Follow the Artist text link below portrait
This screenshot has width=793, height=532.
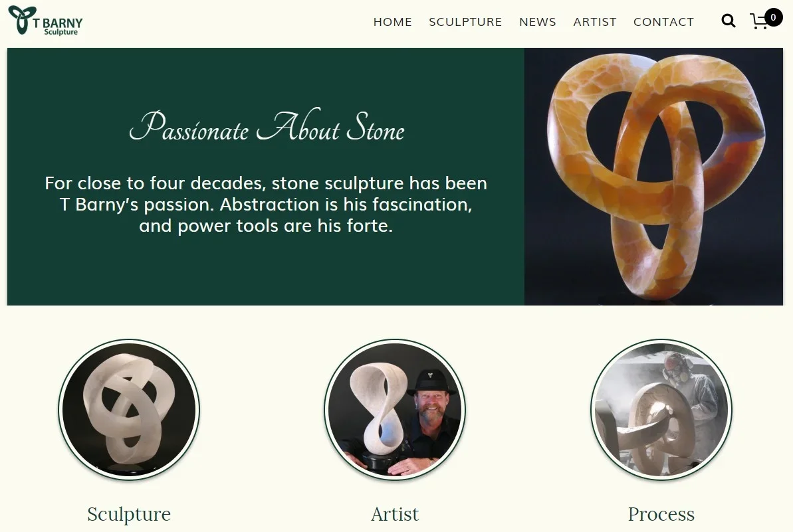pyautogui.click(x=395, y=514)
